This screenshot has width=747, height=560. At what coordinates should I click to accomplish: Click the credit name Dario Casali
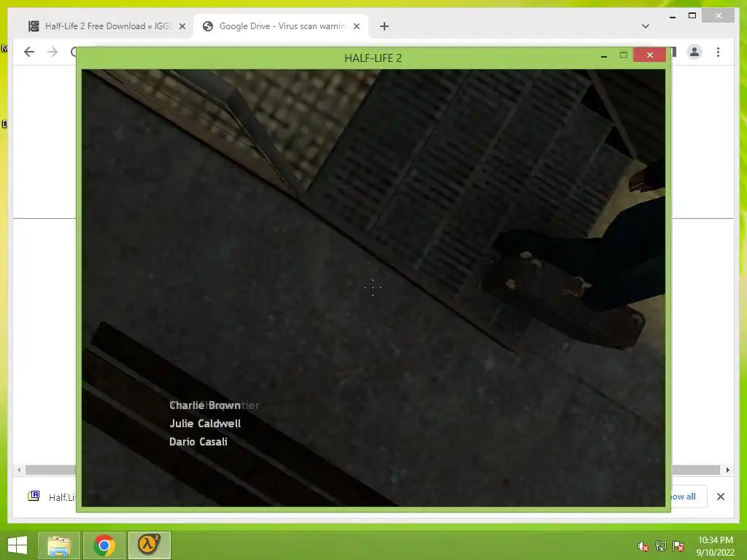pyautogui.click(x=198, y=441)
